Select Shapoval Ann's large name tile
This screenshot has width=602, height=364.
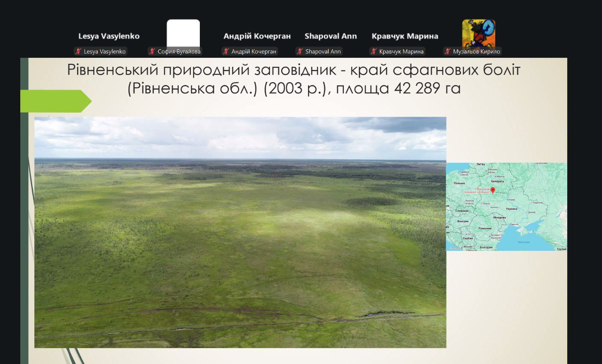(x=331, y=36)
